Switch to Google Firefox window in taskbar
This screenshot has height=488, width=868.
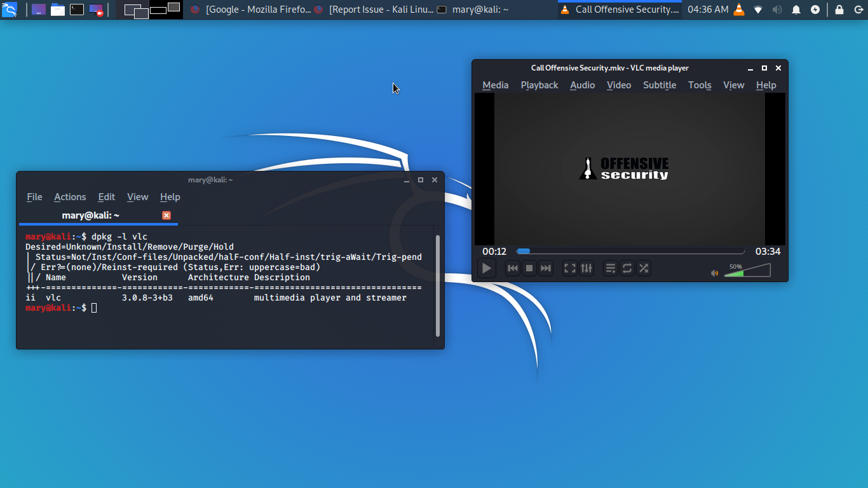(x=251, y=10)
